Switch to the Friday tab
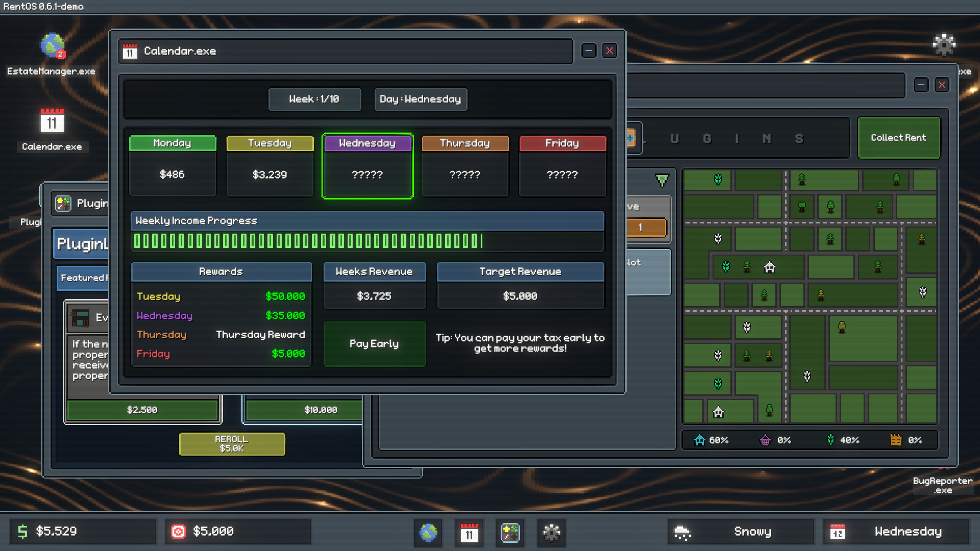 tap(562, 143)
